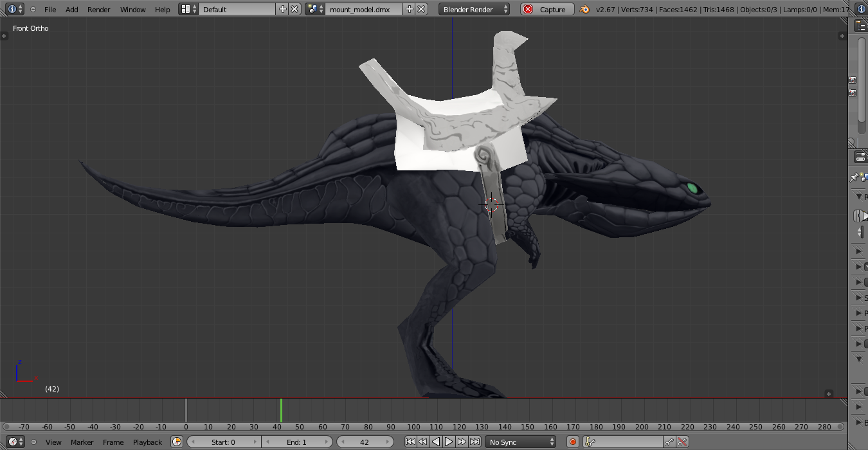This screenshot has height=450, width=868.
Task: Expand the viewport bottom-right corner plus
Action: [829, 393]
